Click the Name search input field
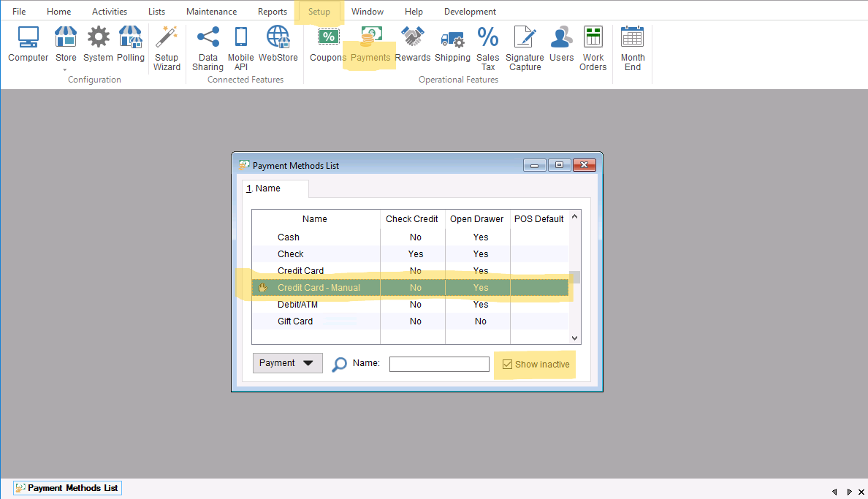This screenshot has height=499, width=868. click(x=438, y=364)
